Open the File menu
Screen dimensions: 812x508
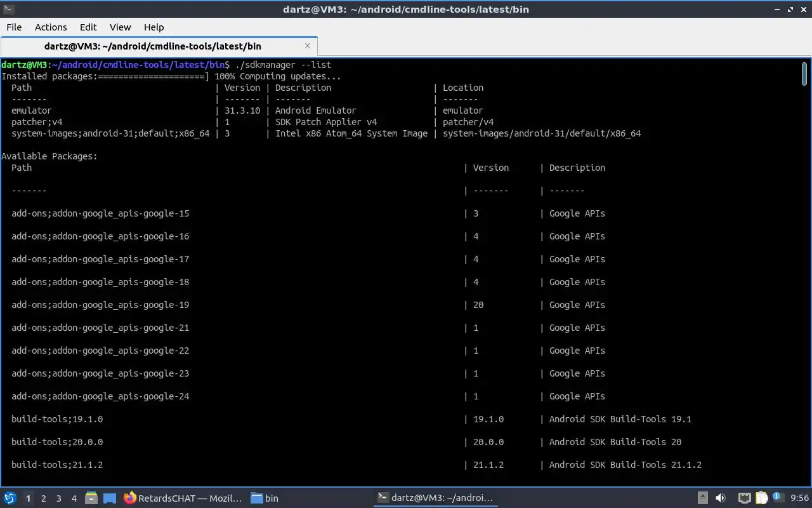click(14, 27)
